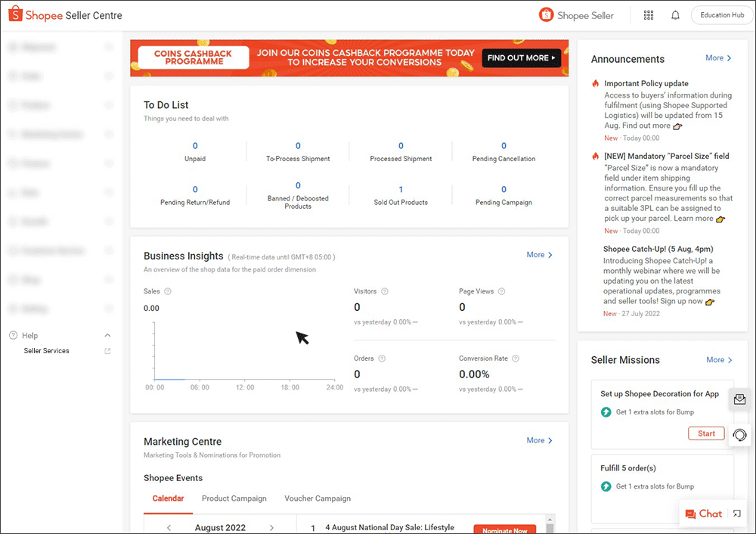Contact support via the headset floating icon
756x534 pixels.
[739, 435]
